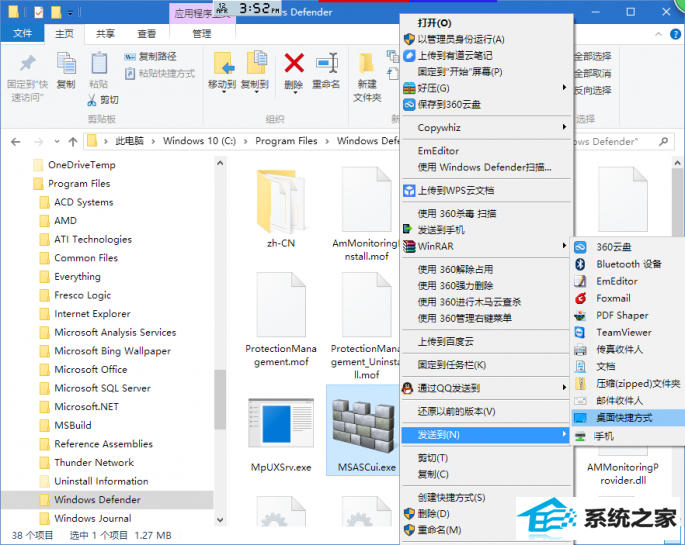Screen dimensions: 685x545
Task: Click 复制路径 button in ribbon
Action: coord(150,57)
